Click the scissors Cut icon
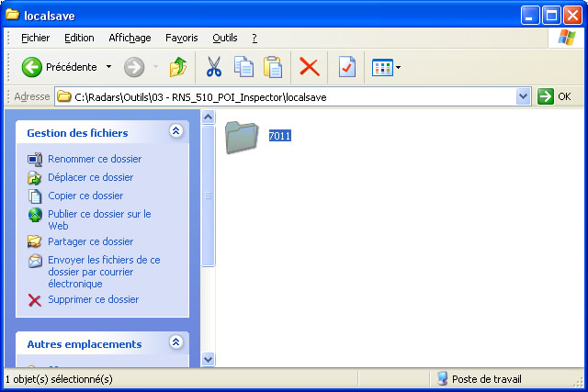 tap(214, 67)
